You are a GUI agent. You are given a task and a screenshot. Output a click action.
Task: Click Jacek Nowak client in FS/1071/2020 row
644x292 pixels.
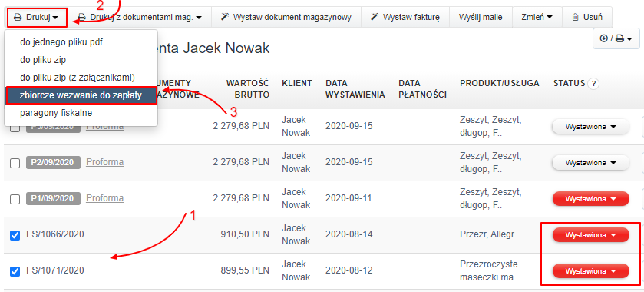coord(296,271)
